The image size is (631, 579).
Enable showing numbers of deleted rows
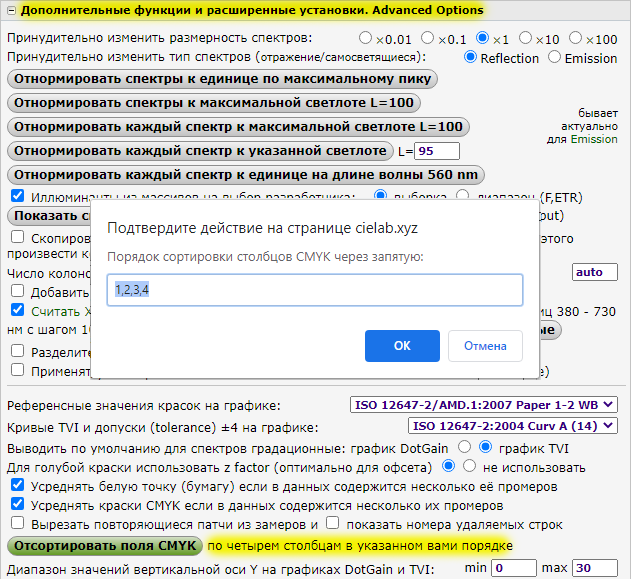pyautogui.click(x=333, y=523)
